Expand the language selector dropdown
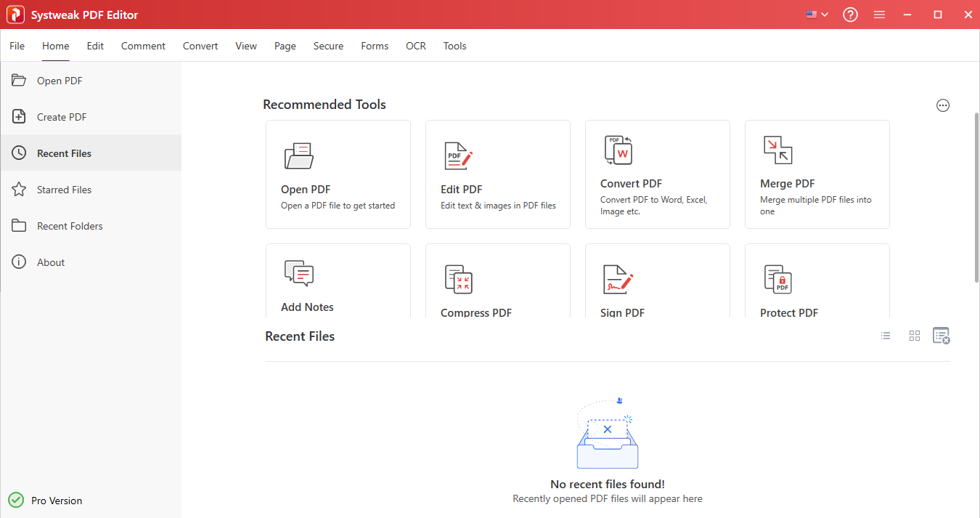Image resolution: width=980 pixels, height=518 pixels. (x=817, y=14)
